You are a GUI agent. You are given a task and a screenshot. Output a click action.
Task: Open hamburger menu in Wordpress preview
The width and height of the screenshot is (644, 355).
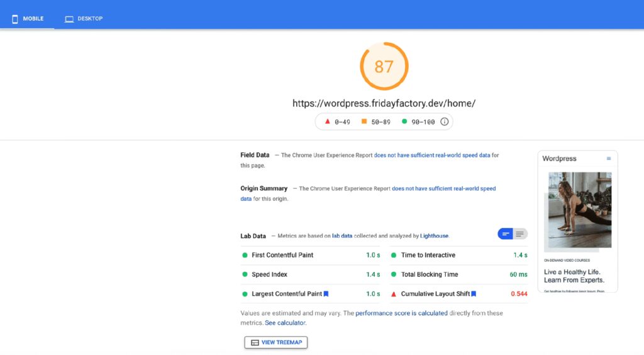pyautogui.click(x=608, y=159)
